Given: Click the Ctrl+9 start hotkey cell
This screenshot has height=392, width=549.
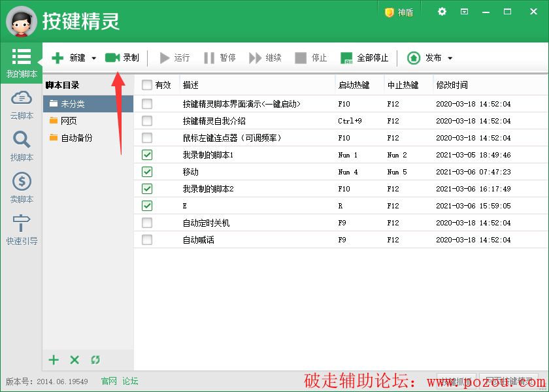Looking at the screenshot, I should pyautogui.click(x=350, y=121).
